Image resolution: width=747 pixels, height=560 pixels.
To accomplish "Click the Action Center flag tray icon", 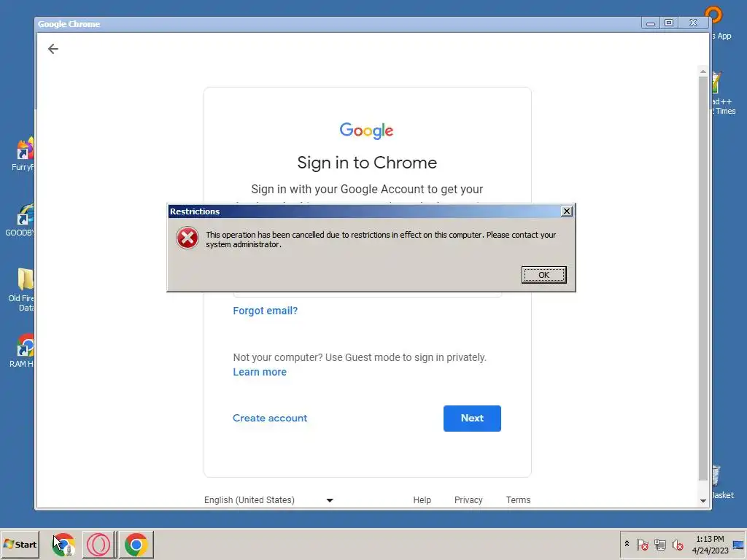I will coord(642,544).
